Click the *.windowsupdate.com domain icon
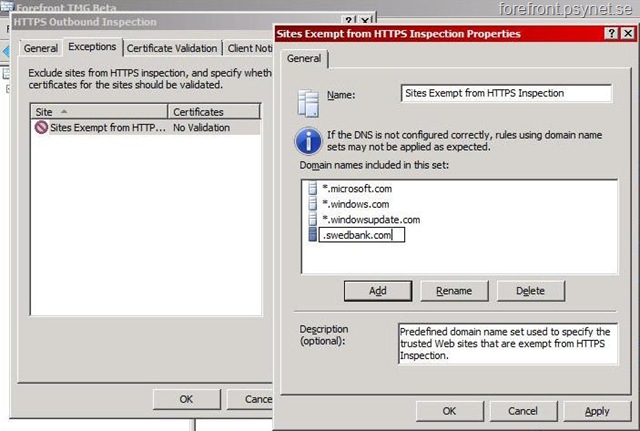The image size is (640, 431). [x=313, y=219]
